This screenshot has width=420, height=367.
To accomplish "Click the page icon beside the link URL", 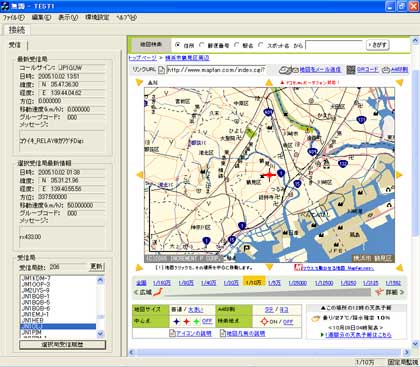I will [x=161, y=70].
